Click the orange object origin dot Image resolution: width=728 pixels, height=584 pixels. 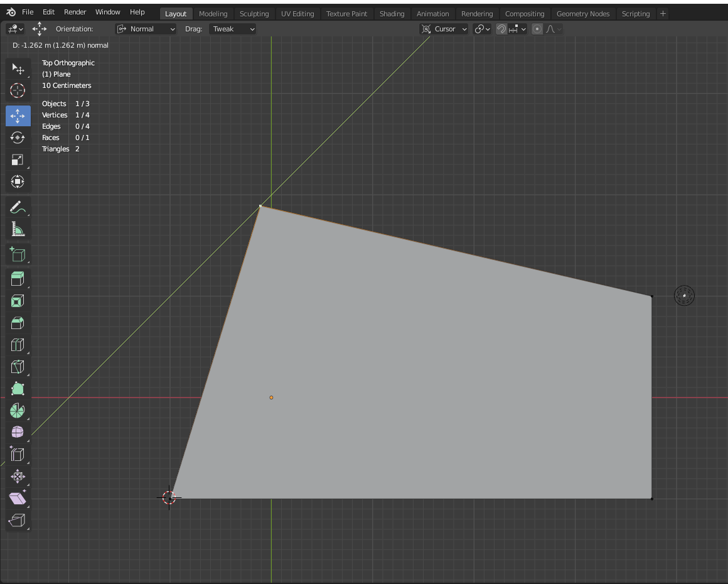click(271, 397)
